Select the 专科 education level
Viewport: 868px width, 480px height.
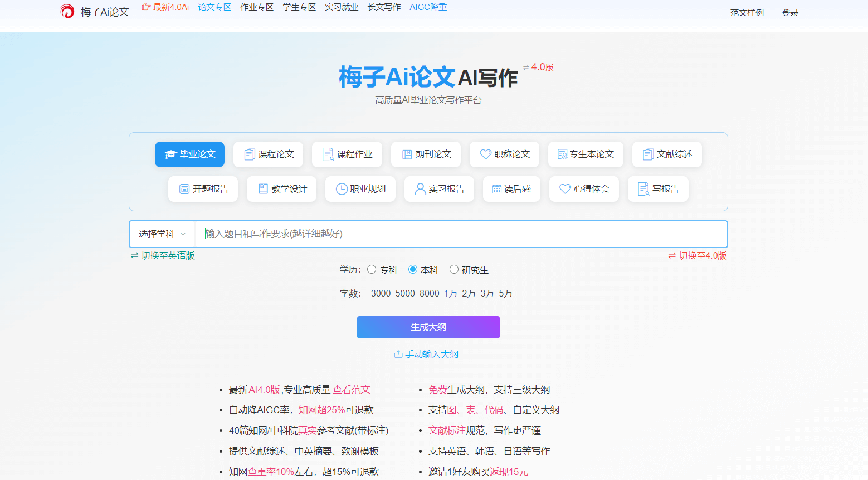coord(372,269)
